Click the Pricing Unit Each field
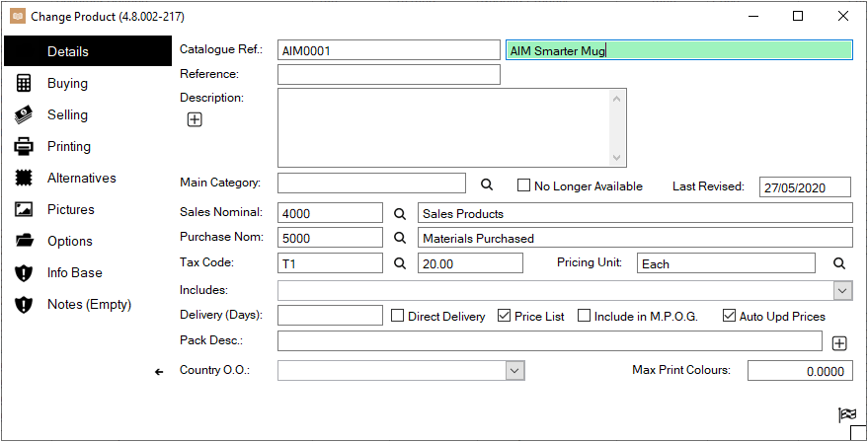Image resolution: width=868 pixels, height=442 pixels. pos(726,262)
